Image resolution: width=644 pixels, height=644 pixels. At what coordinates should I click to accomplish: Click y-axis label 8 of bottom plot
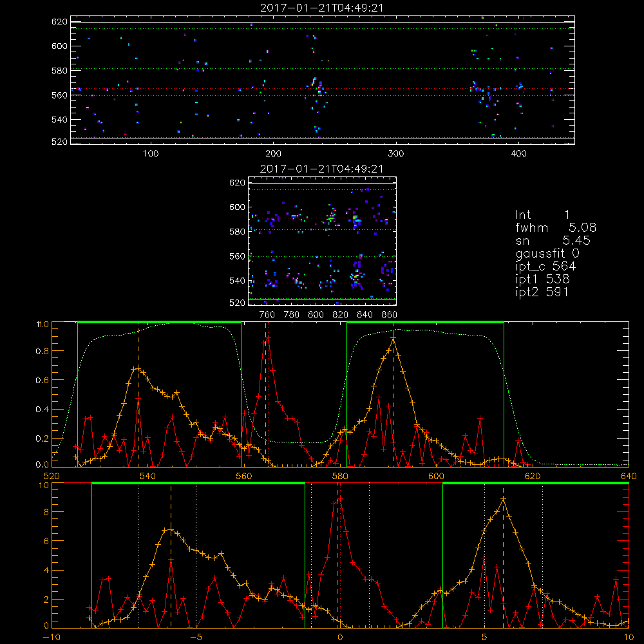coord(46,512)
